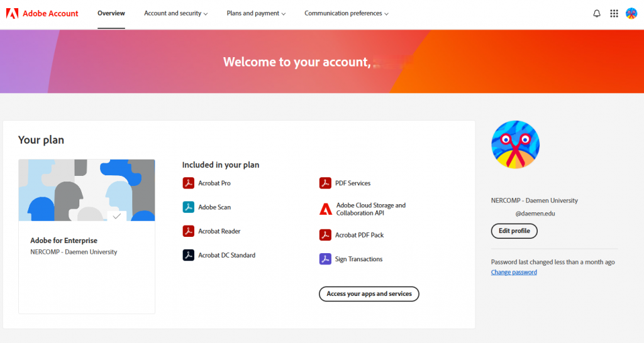Click the Adobe logo in header
Screen dimensions: 644x343
pyautogui.click(x=12, y=13)
